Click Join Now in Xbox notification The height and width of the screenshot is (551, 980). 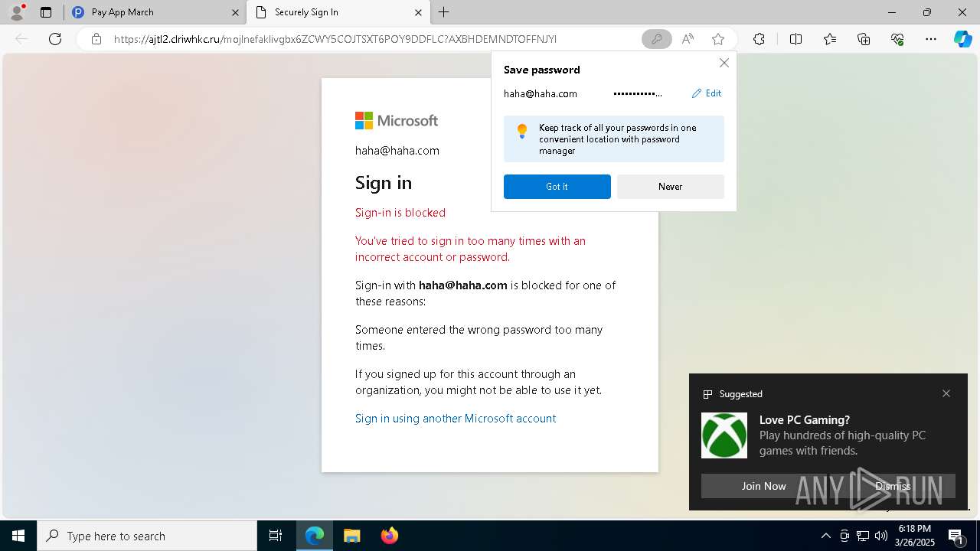(764, 486)
